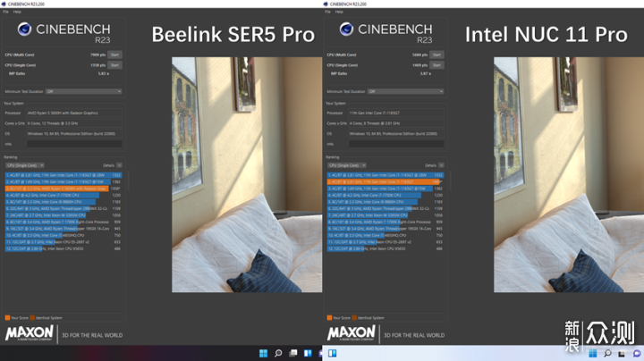Select orange i7-1165G7 ranking row in right window
This screenshot has height=361, width=644.
coord(386,181)
